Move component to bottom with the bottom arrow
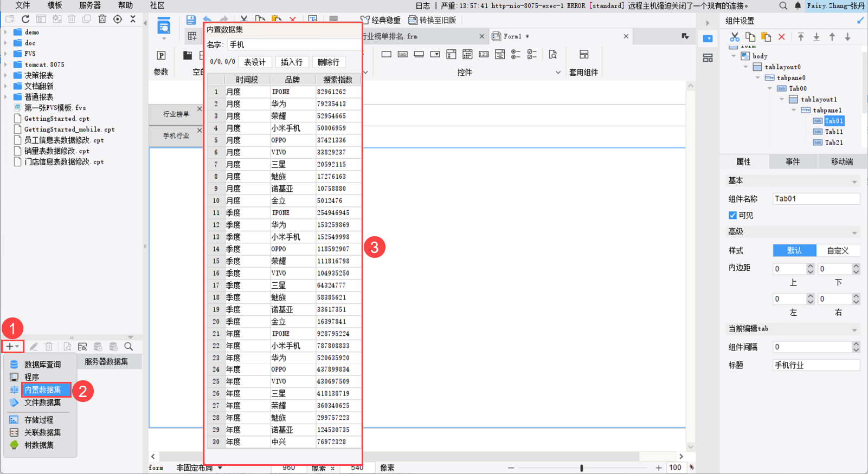This screenshot has width=868, height=474. (x=816, y=37)
